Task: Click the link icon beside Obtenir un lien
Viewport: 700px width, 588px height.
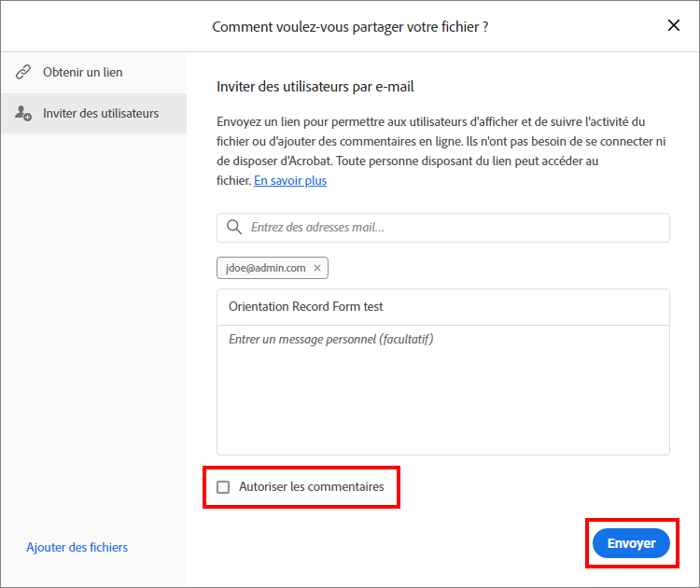Action: (23, 73)
